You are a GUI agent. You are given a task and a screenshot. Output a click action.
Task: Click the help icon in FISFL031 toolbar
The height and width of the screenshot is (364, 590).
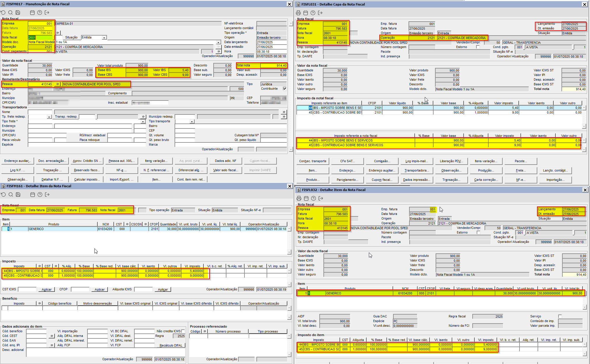coord(313,13)
